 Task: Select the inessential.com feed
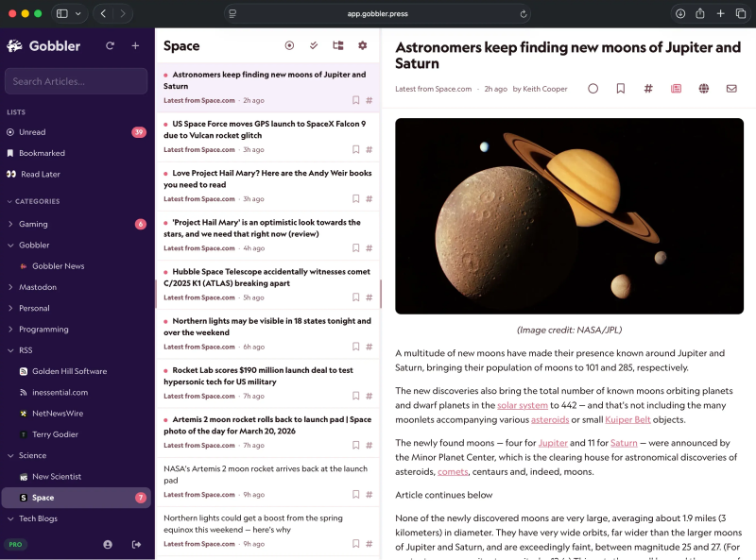point(77,392)
